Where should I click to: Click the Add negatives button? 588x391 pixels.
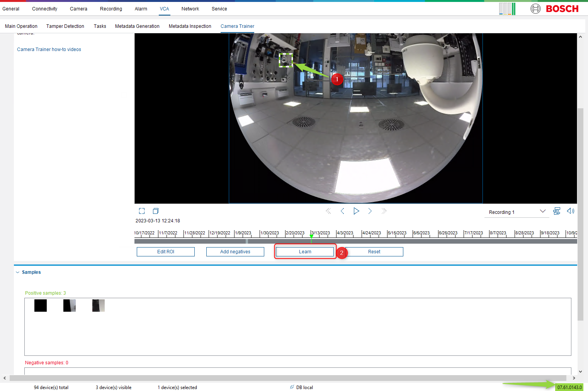pos(235,252)
